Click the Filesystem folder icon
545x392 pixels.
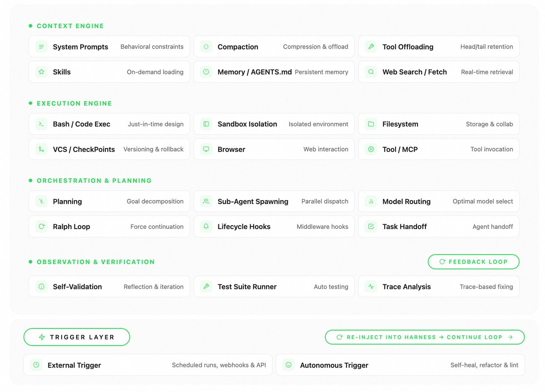tap(371, 124)
